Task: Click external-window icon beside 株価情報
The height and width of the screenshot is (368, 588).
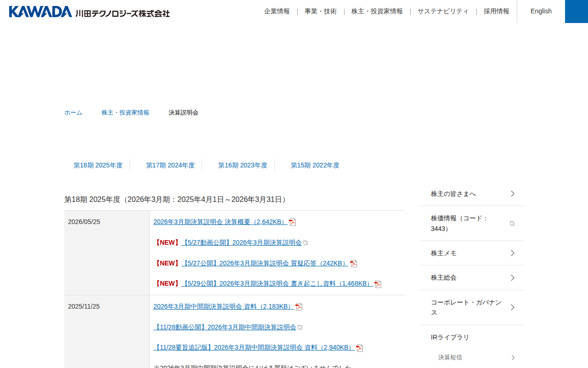Action: coord(512,224)
